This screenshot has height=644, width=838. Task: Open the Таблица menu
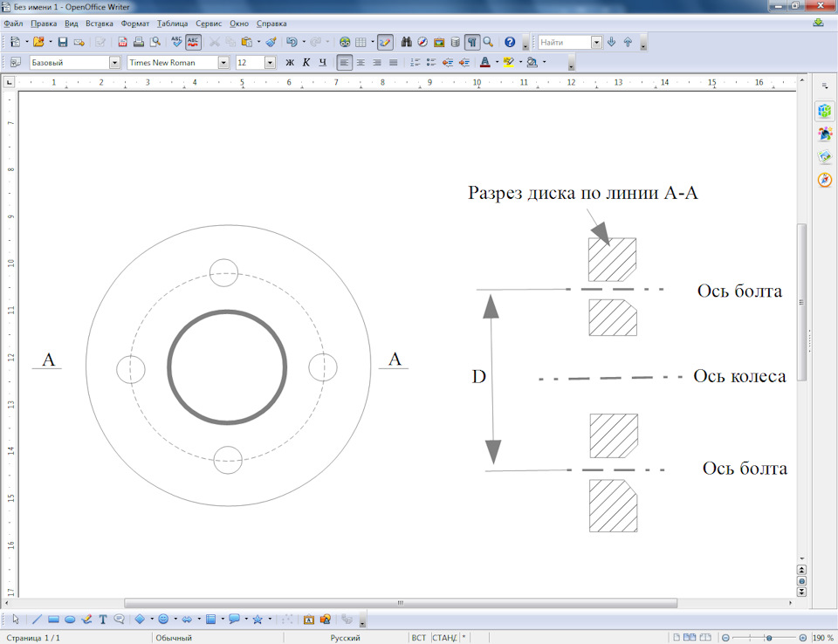(173, 24)
